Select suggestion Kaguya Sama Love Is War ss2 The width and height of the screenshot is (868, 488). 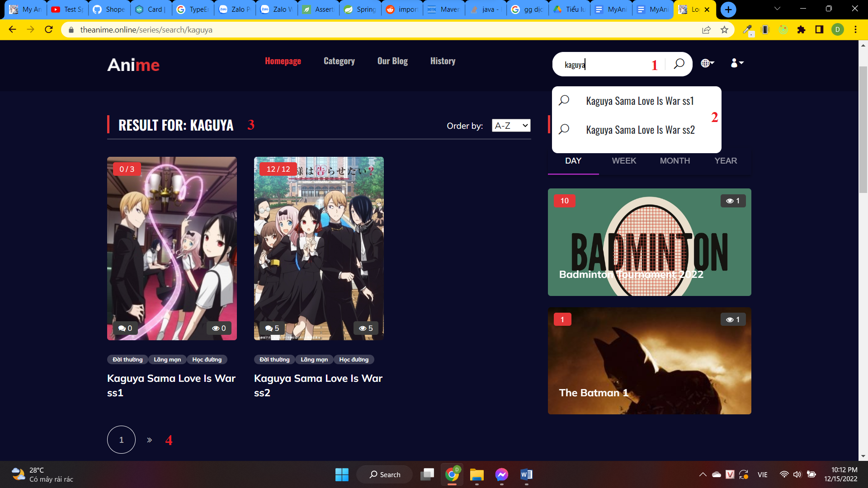(x=637, y=130)
